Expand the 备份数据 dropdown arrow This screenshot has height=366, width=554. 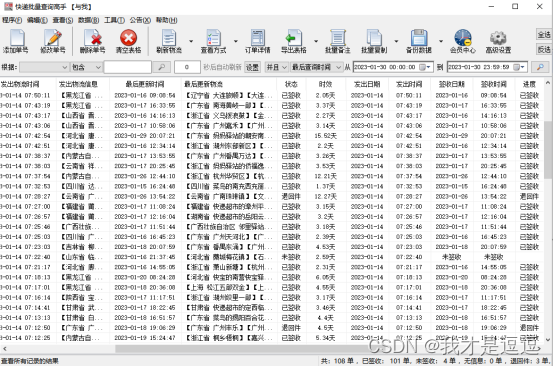pos(441,41)
